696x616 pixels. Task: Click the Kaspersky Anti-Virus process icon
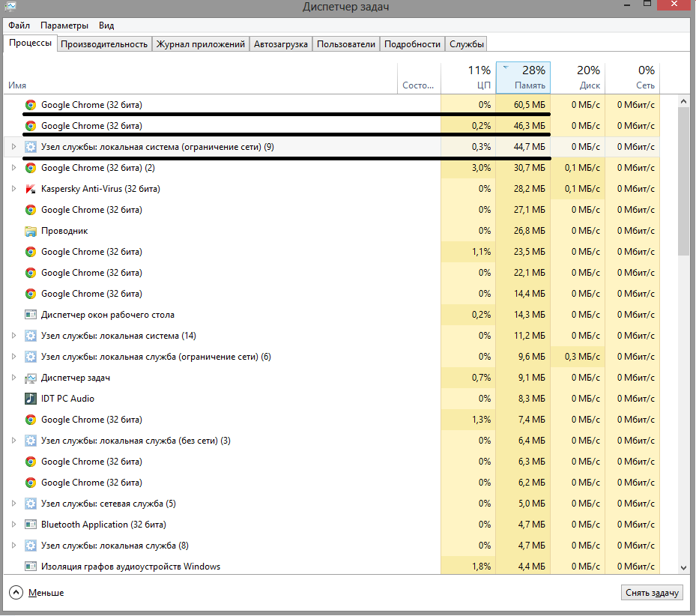[x=31, y=189]
